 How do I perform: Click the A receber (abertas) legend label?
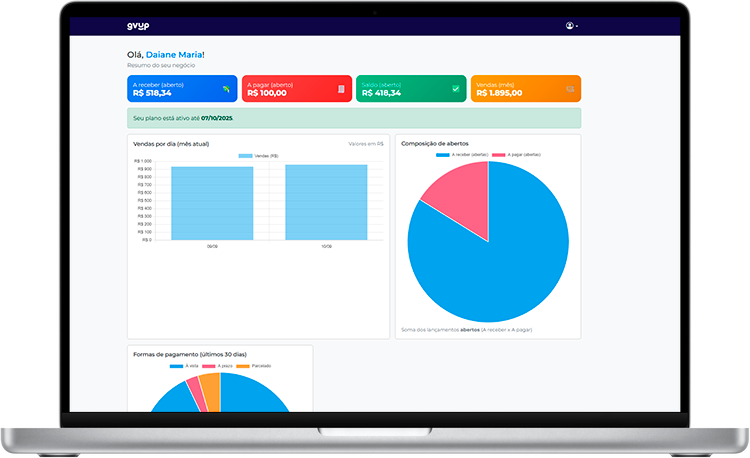[x=470, y=155]
